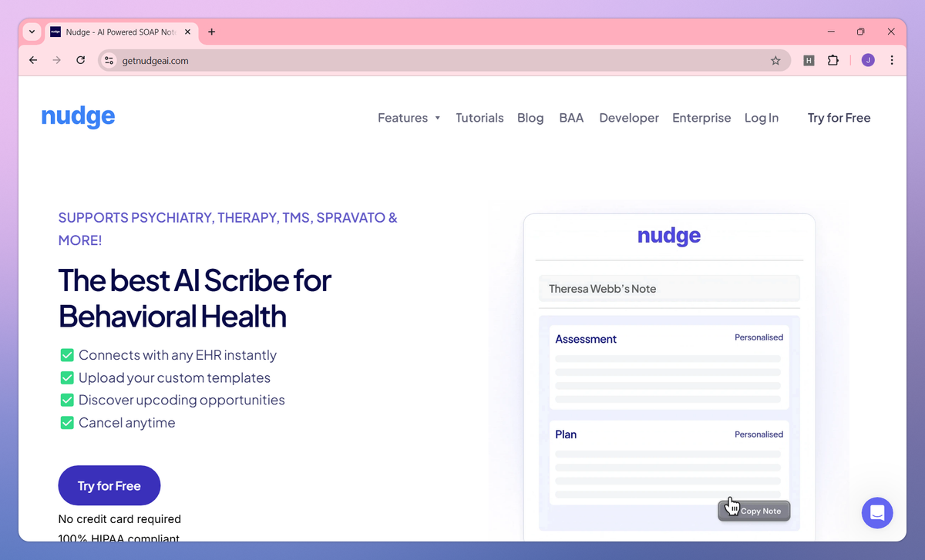Open site information icon in address bar
This screenshot has width=925, height=560.
click(x=109, y=60)
